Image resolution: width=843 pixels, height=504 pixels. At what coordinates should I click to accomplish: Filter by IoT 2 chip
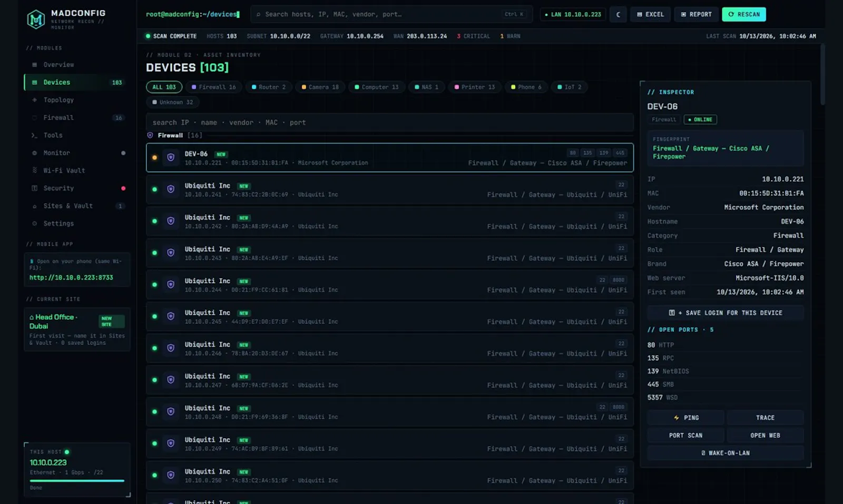(570, 87)
